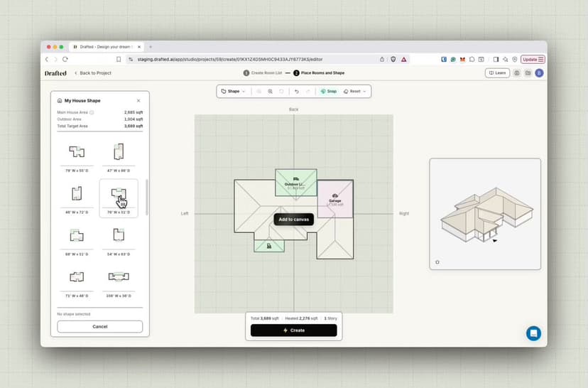
Task: Click the 3D house preview model
Action: point(486,215)
